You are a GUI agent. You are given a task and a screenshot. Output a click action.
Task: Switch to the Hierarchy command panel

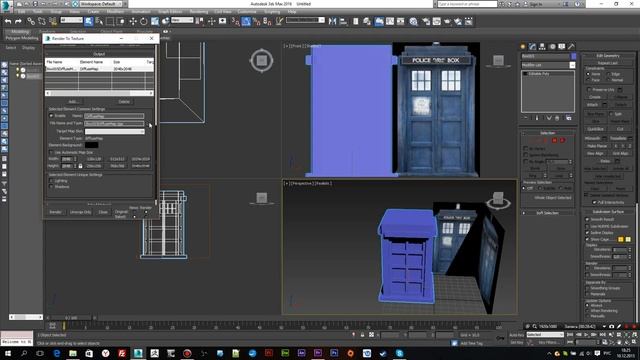pyautogui.click(x=542, y=47)
